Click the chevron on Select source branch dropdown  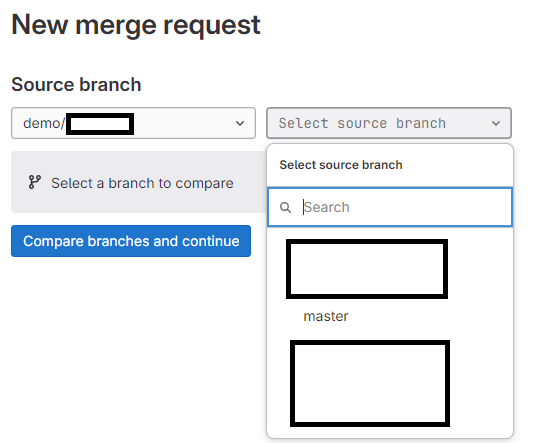pyautogui.click(x=496, y=123)
